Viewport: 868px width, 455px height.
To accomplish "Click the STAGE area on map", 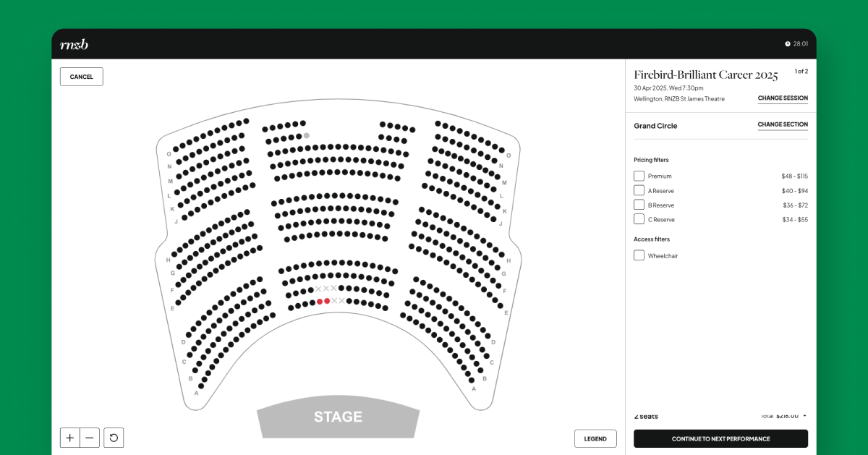I will 338,417.
